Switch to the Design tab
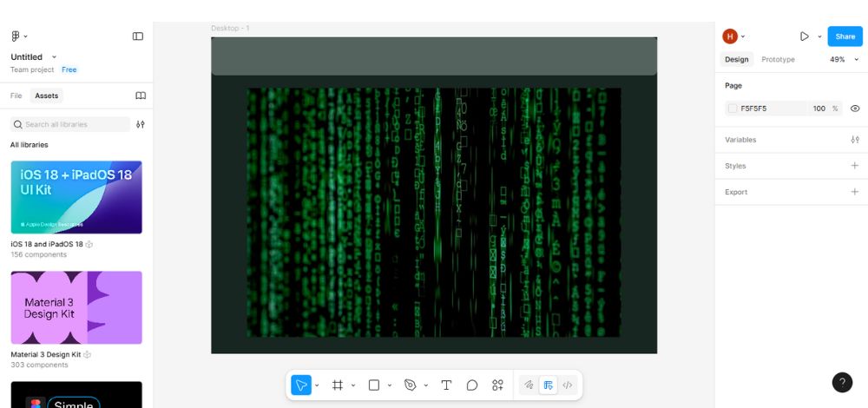Screen dimensions: 868x408 pos(737,59)
